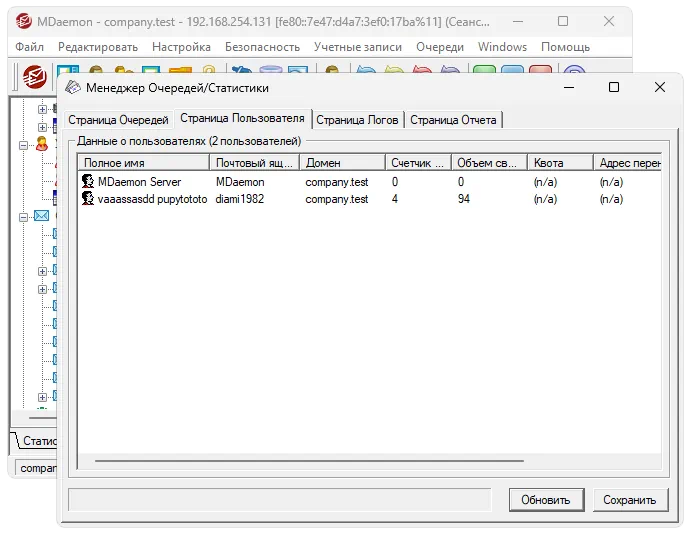The width and height of the screenshot is (690, 538).
Task: Click the Данные о пользователях group label
Action: [x=189, y=141]
